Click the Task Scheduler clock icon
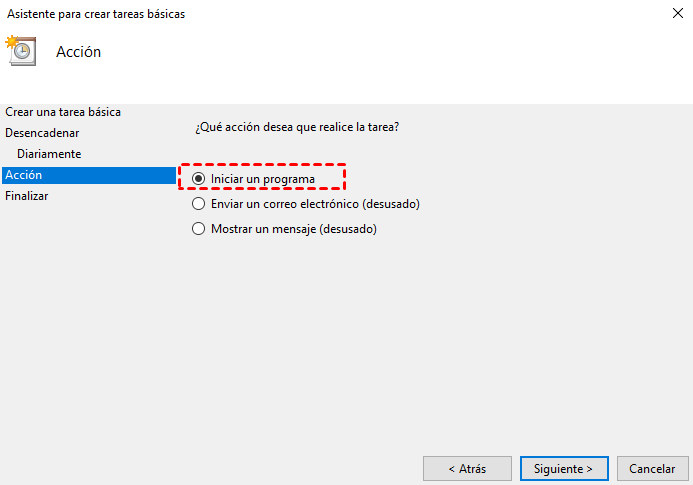The image size is (693, 485). (x=23, y=53)
